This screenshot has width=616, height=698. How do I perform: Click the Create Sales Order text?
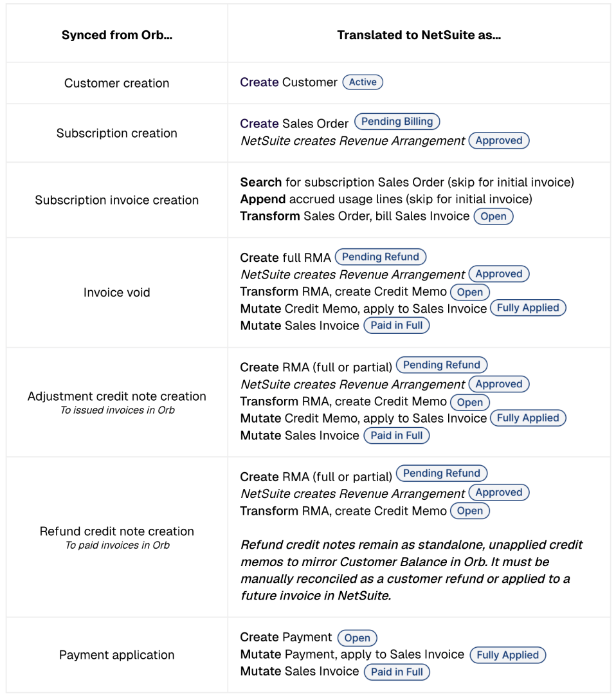294,124
